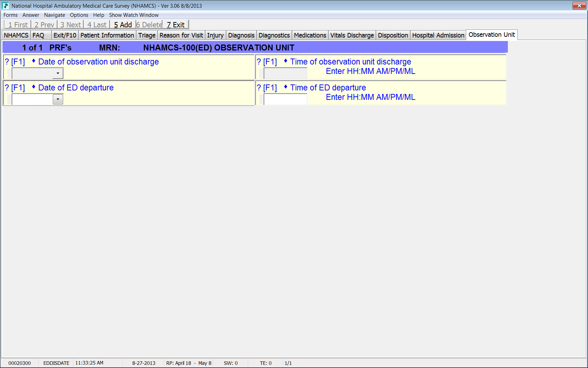Click the status bar clock '11:33:25 AM'
Viewport: 588px width, 368px height.
pos(89,363)
